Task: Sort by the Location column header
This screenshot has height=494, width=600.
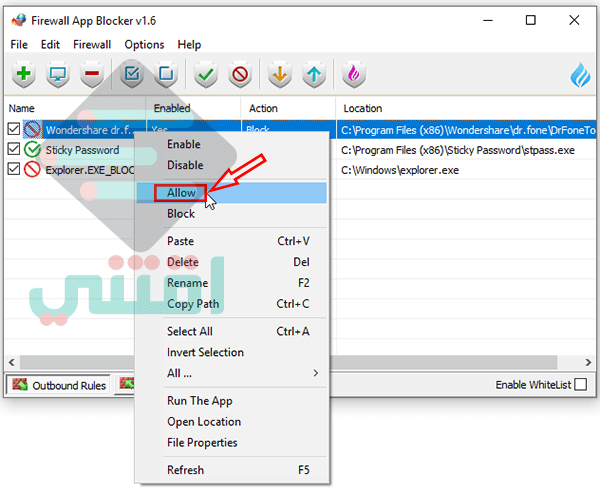Action: 466,108
